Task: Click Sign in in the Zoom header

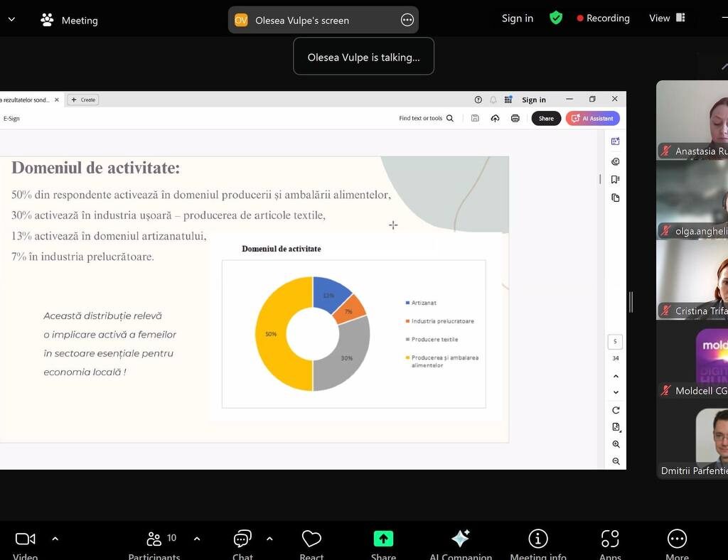Action: tap(517, 18)
